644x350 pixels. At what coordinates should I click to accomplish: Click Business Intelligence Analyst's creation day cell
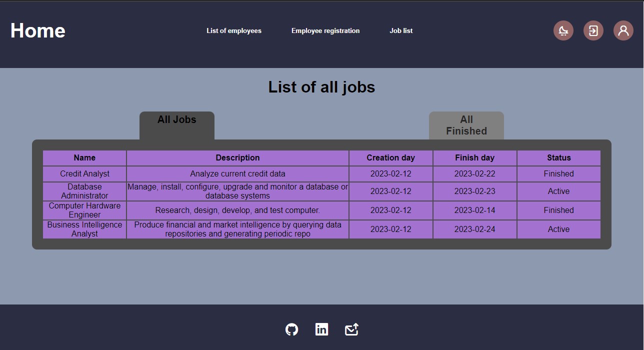(390, 229)
